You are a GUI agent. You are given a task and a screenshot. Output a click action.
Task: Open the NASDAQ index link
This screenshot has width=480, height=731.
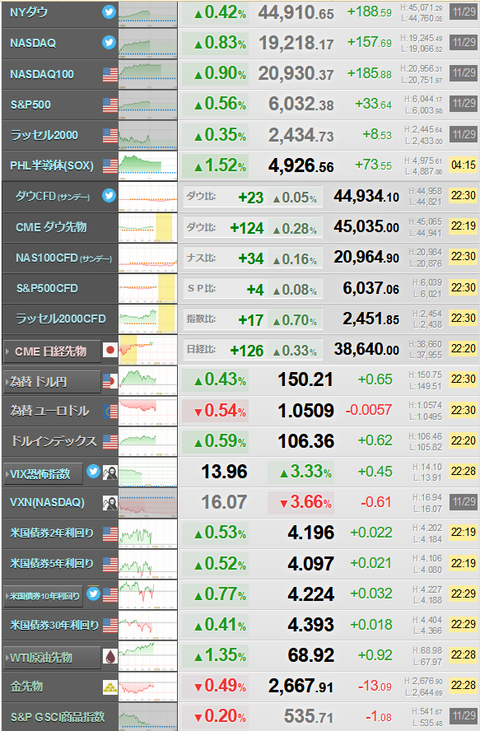pyautogui.click(x=33, y=43)
